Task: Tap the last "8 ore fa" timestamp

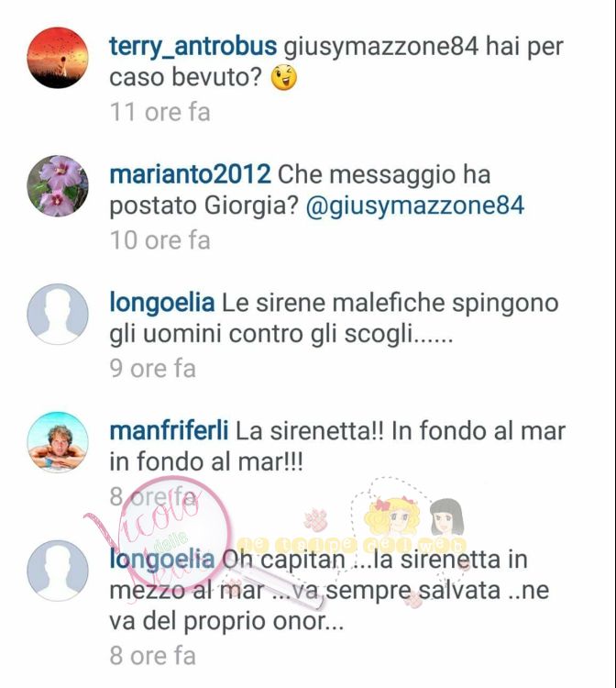Action: (152, 656)
